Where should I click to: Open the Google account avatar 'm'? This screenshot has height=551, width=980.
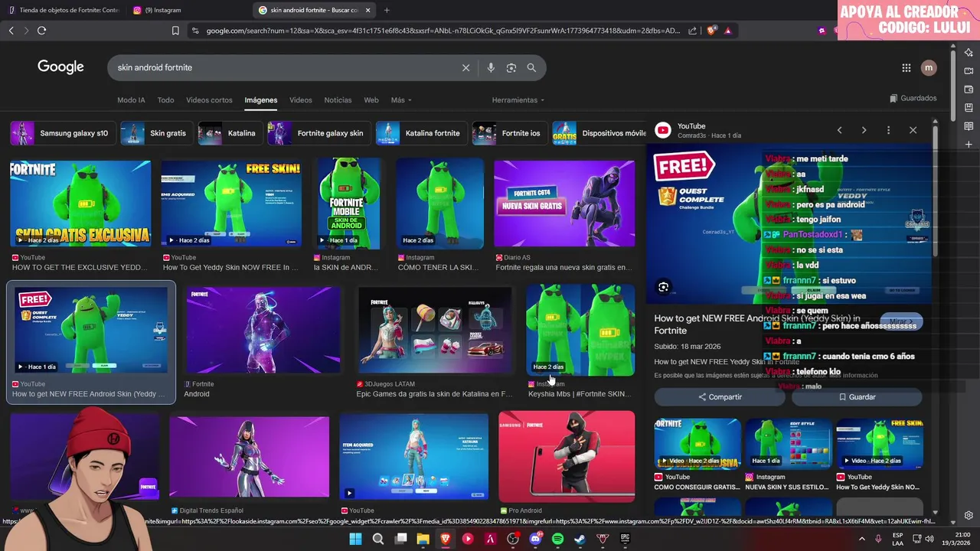(x=929, y=67)
